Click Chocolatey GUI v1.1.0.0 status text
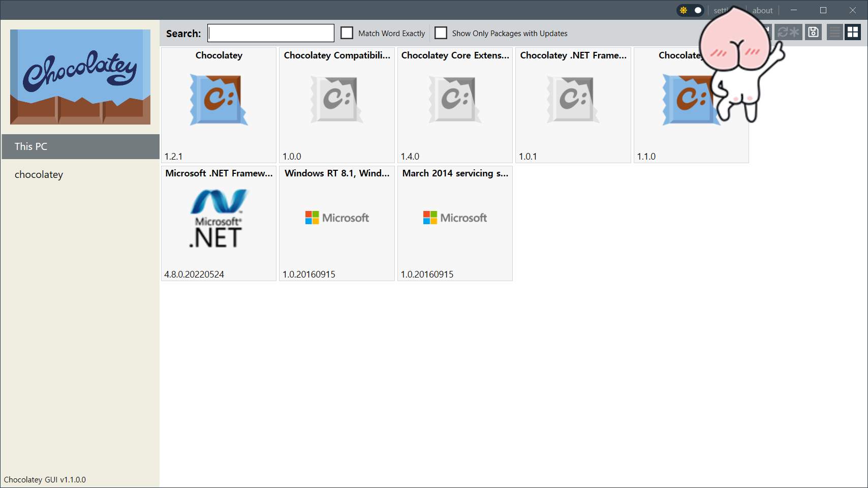 pos(45,479)
